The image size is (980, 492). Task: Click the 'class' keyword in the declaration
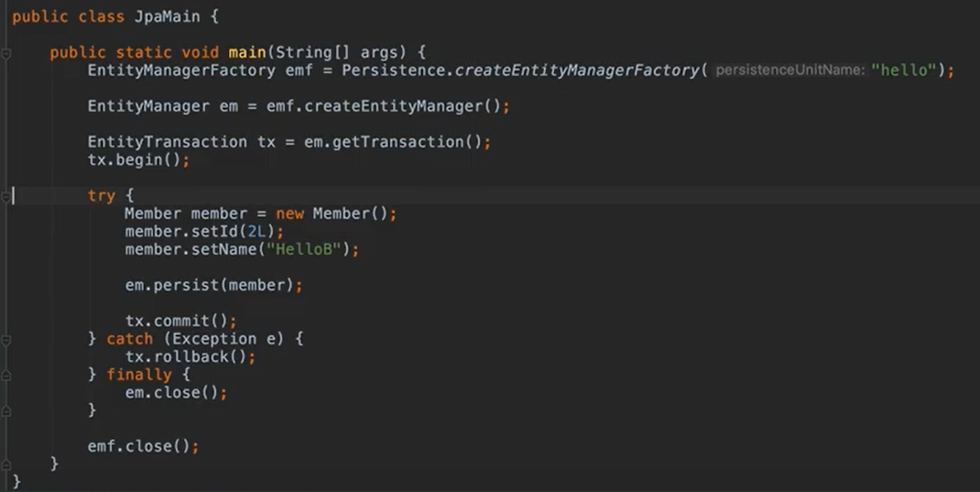(x=102, y=16)
